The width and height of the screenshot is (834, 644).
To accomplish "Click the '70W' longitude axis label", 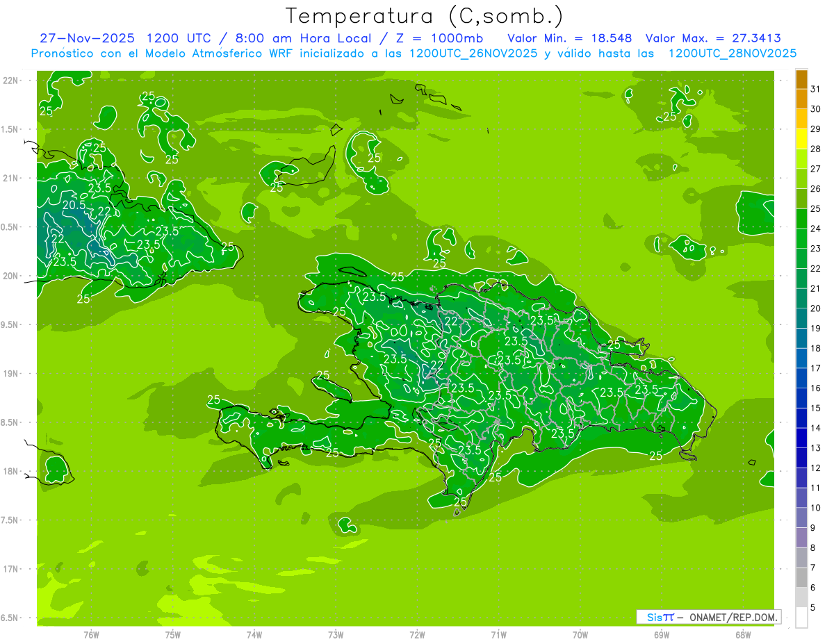I will click(x=580, y=634).
